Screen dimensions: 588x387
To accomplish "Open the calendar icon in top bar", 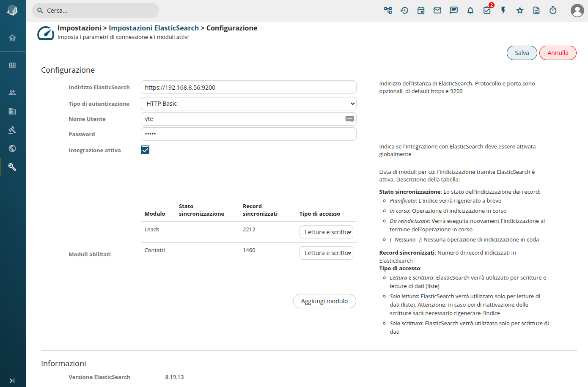I will pyautogui.click(x=421, y=11).
